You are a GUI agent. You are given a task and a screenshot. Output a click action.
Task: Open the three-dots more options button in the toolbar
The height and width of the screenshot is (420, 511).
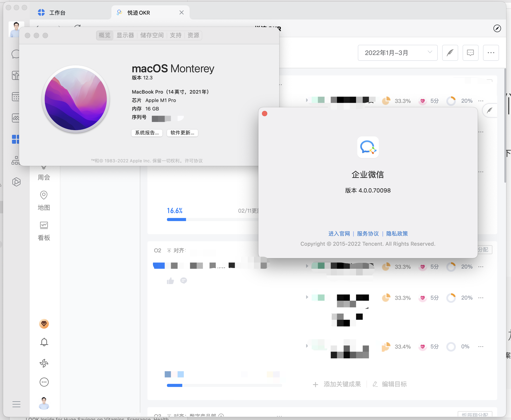point(491,53)
